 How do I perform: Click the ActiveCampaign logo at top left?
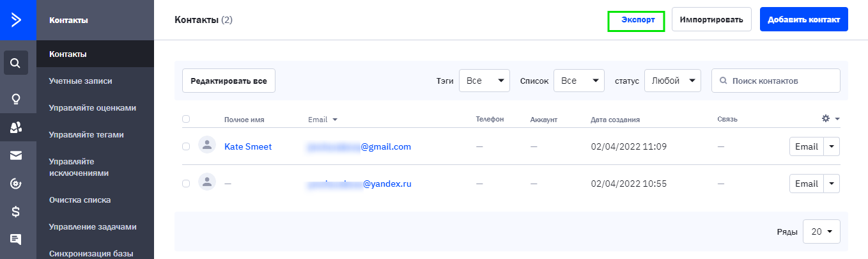(16, 20)
